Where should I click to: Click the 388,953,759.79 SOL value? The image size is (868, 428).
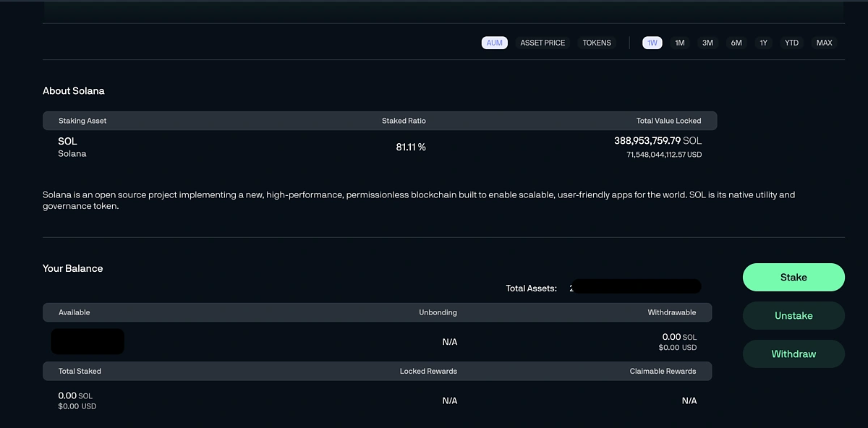coord(658,141)
